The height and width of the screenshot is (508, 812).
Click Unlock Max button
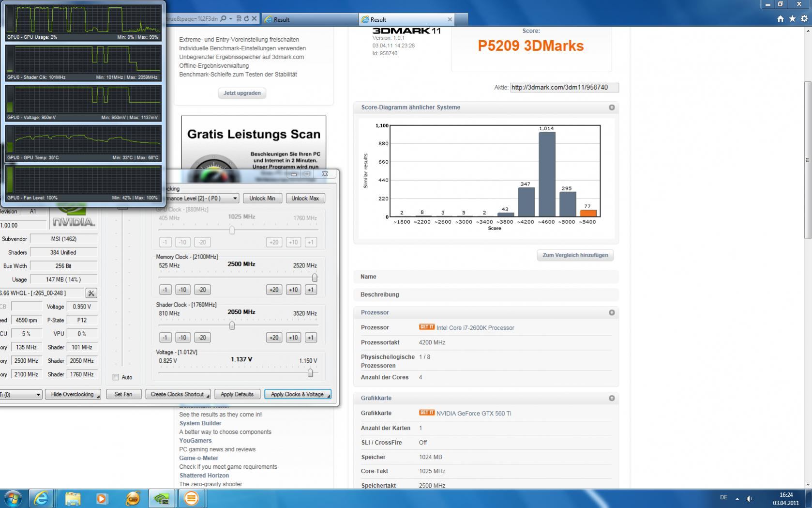[x=305, y=198]
